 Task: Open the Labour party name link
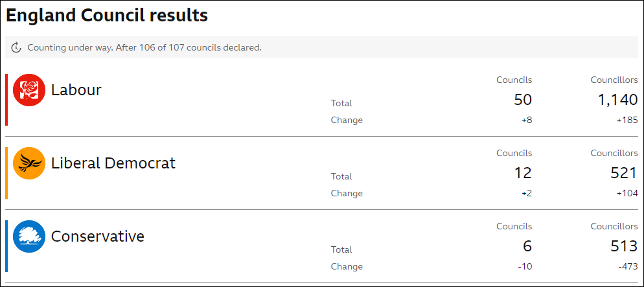point(76,90)
